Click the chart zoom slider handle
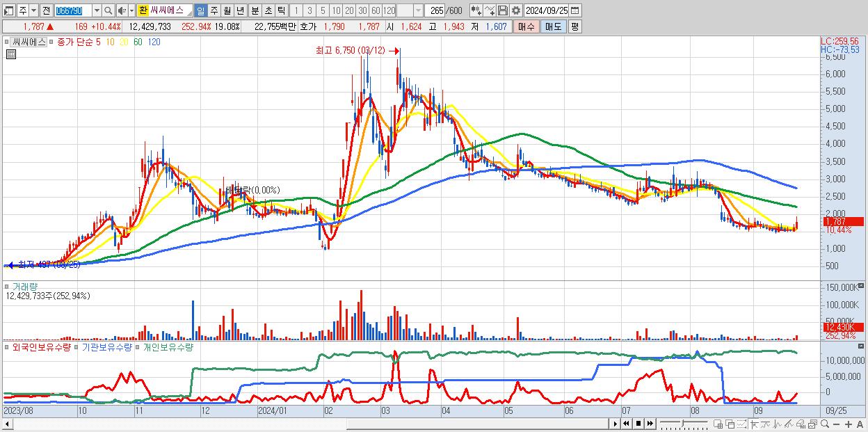The height and width of the screenshot is (432, 868). click(683, 424)
